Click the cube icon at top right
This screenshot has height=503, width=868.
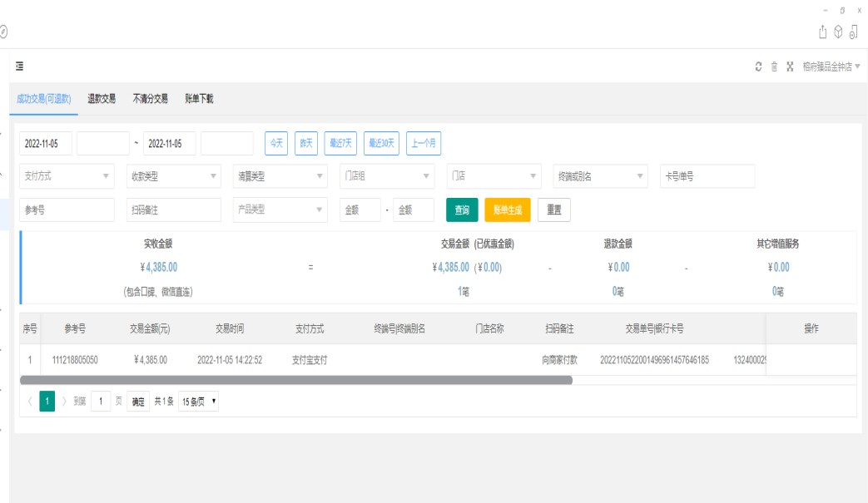click(838, 32)
